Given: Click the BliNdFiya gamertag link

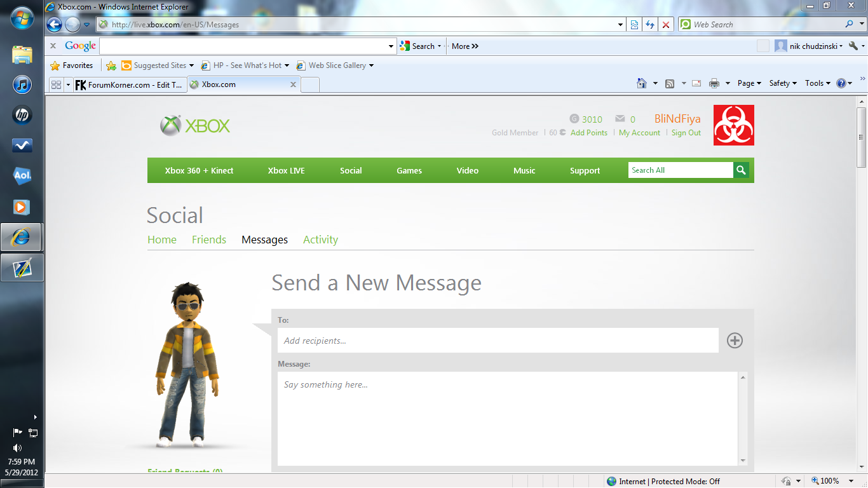Looking at the screenshot, I should tap(677, 119).
